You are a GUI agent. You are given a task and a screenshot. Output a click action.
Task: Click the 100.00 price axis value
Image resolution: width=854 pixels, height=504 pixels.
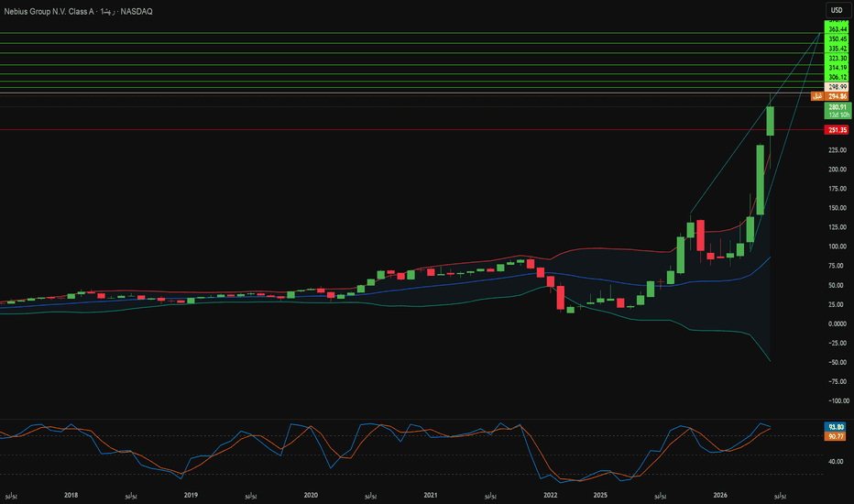tap(838, 247)
